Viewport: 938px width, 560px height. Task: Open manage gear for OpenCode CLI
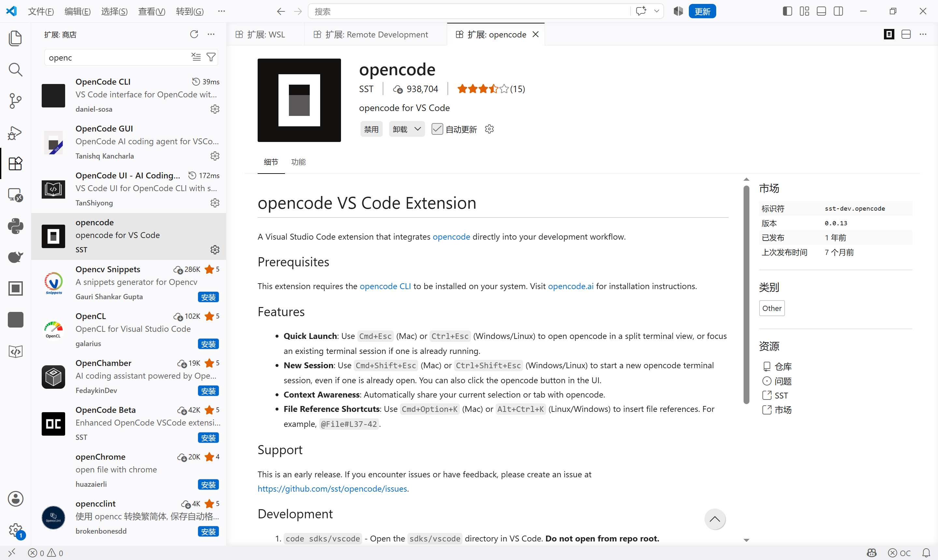coord(215,109)
